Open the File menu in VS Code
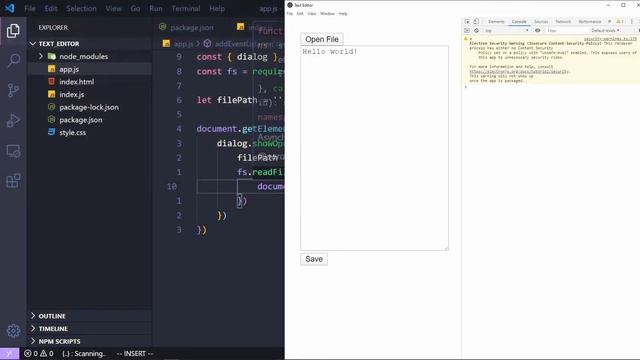 (x=30, y=8)
